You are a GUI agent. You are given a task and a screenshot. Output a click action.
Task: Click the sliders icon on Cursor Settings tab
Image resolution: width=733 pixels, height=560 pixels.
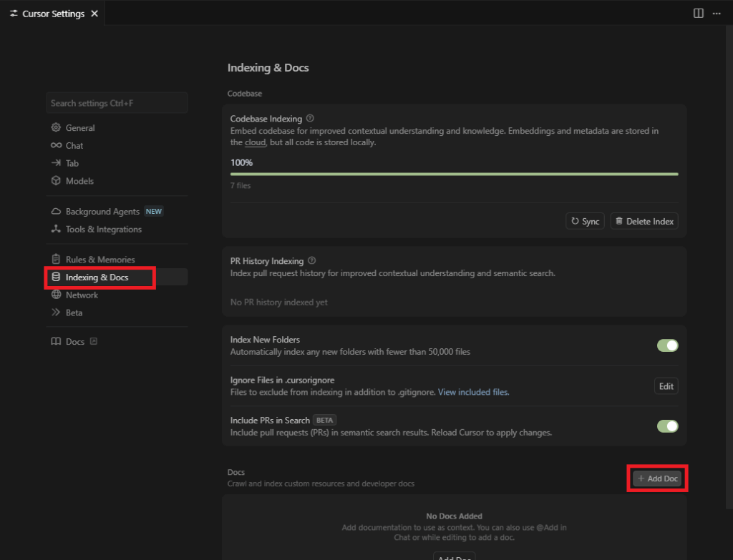(x=14, y=14)
